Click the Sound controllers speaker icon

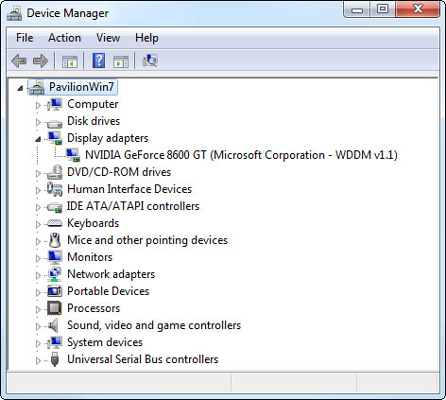53,325
